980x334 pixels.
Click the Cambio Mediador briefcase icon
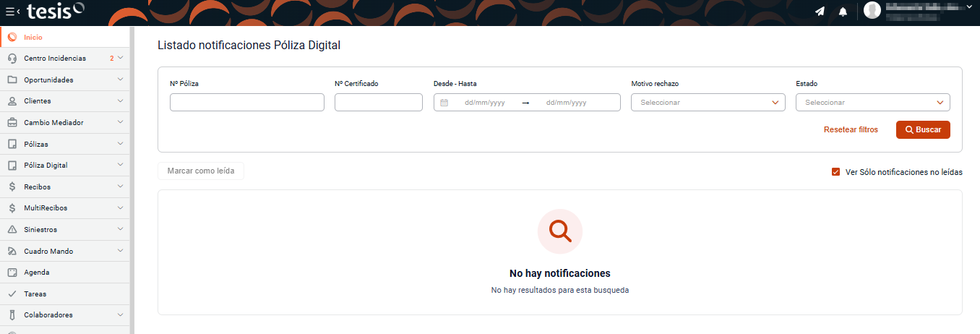click(x=12, y=123)
